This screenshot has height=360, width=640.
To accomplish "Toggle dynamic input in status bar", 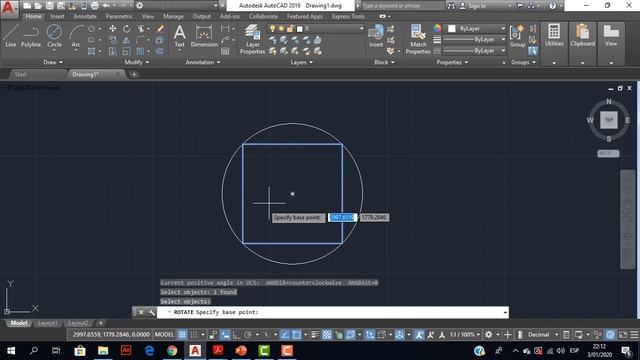I will (x=225, y=335).
